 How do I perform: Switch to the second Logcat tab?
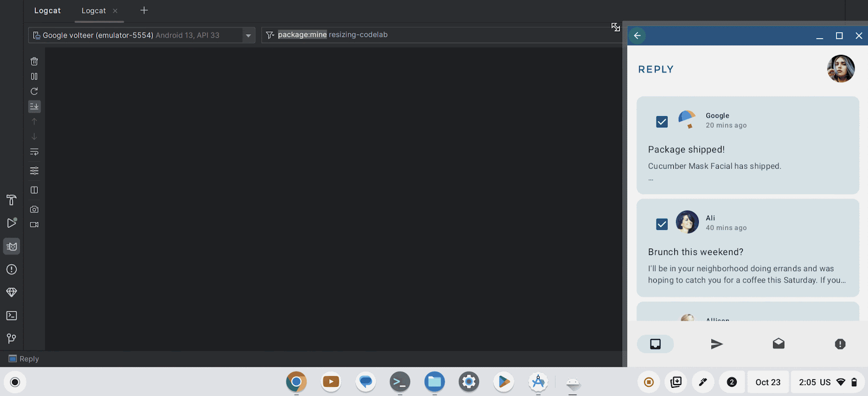94,11
